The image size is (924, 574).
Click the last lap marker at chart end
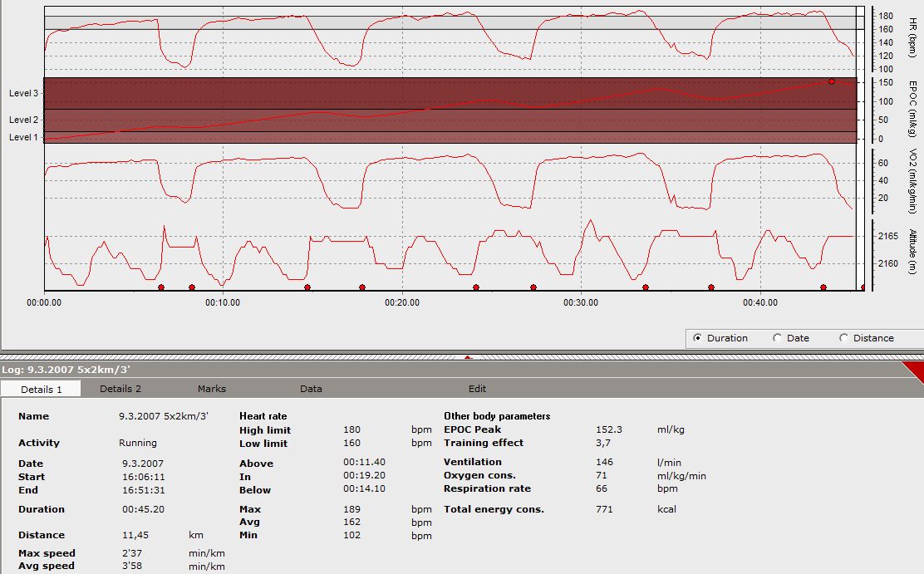click(x=863, y=287)
